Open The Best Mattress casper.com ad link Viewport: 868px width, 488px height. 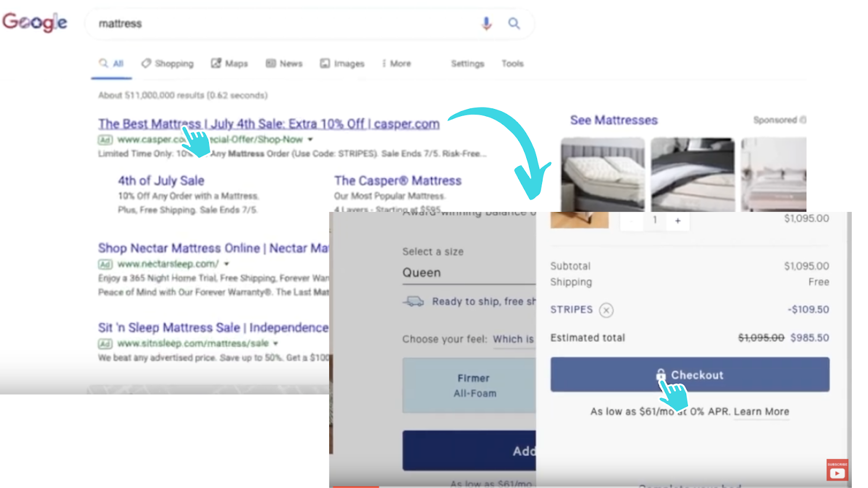269,124
